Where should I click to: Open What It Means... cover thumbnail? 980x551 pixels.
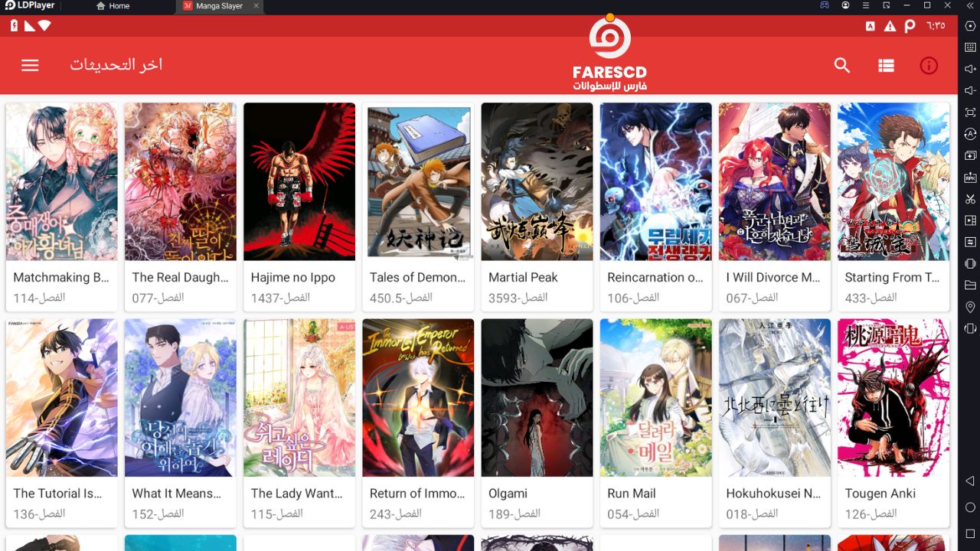coord(181,398)
